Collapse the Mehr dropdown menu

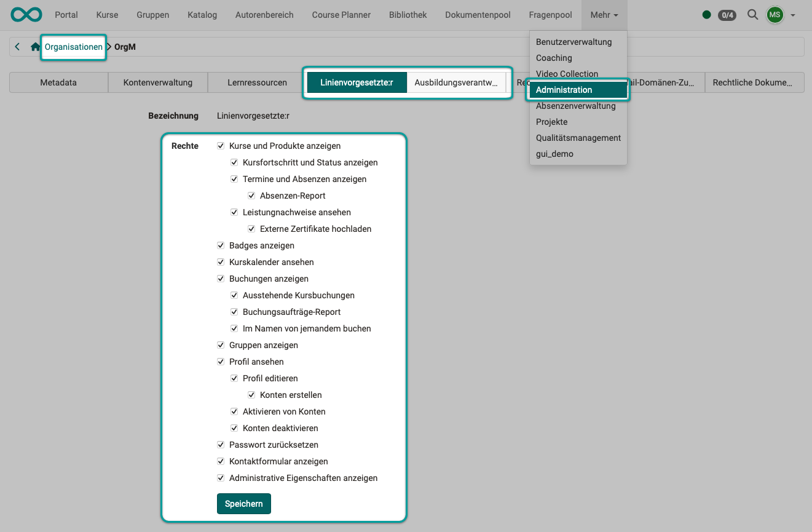[x=604, y=15]
